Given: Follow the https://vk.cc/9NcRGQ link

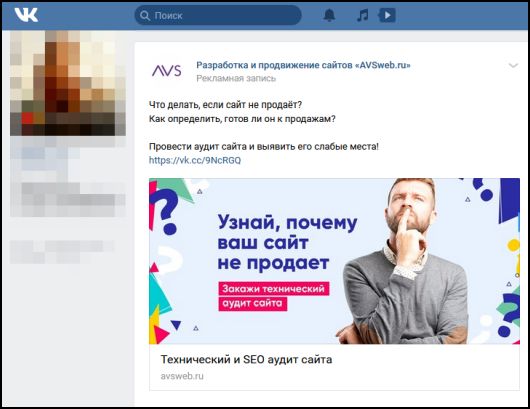Looking at the screenshot, I should pos(195,160).
